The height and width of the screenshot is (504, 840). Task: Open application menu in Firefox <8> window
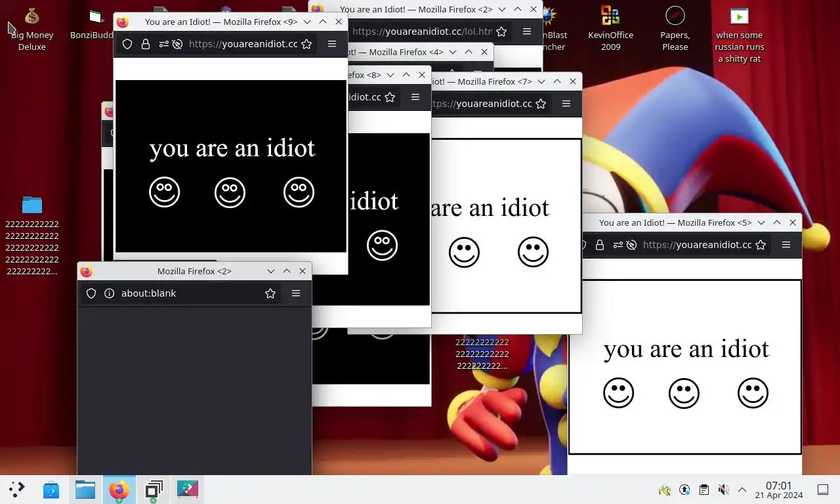coord(415,97)
